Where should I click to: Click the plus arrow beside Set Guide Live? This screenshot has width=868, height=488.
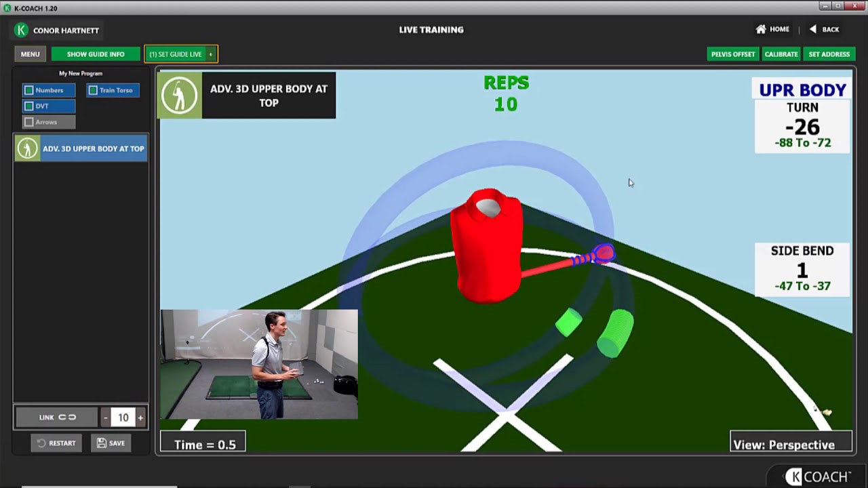pos(210,54)
